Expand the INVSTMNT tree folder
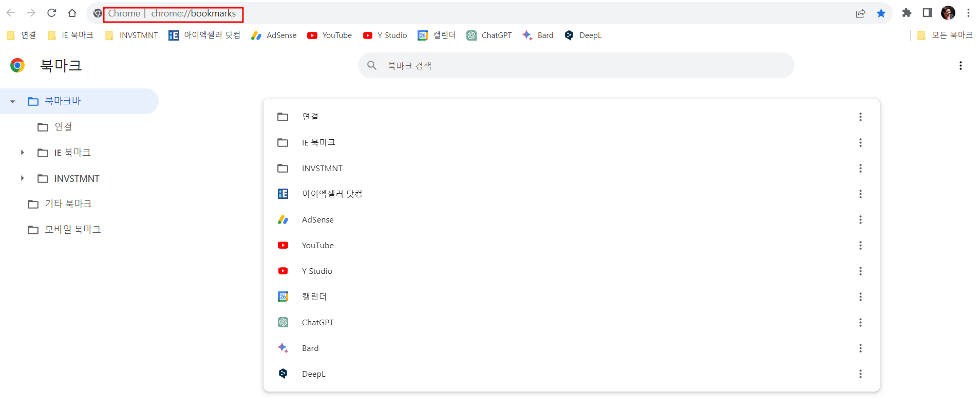 [x=22, y=178]
